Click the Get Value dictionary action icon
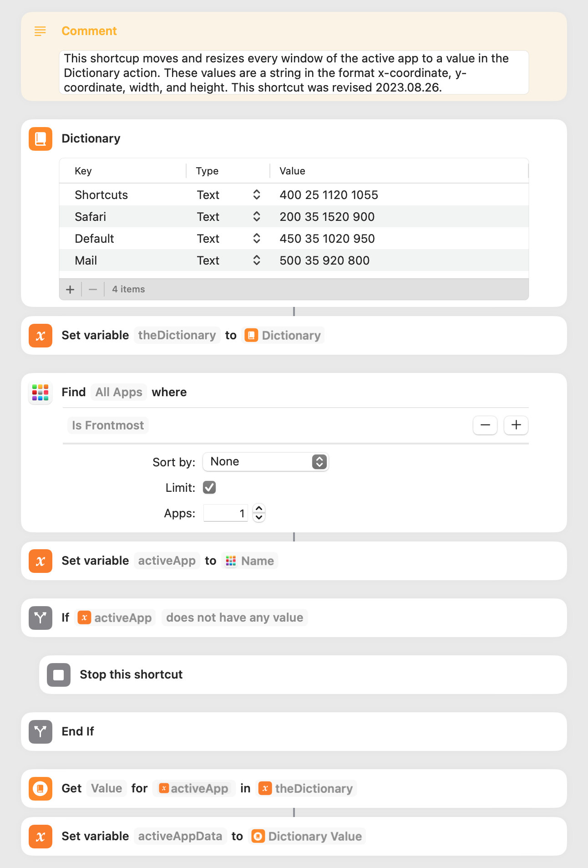Viewport: 588px width, 868px height. pyautogui.click(x=41, y=789)
